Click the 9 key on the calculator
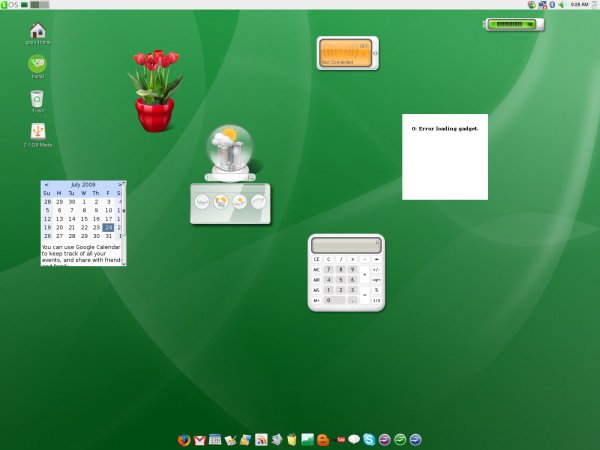 352,269
